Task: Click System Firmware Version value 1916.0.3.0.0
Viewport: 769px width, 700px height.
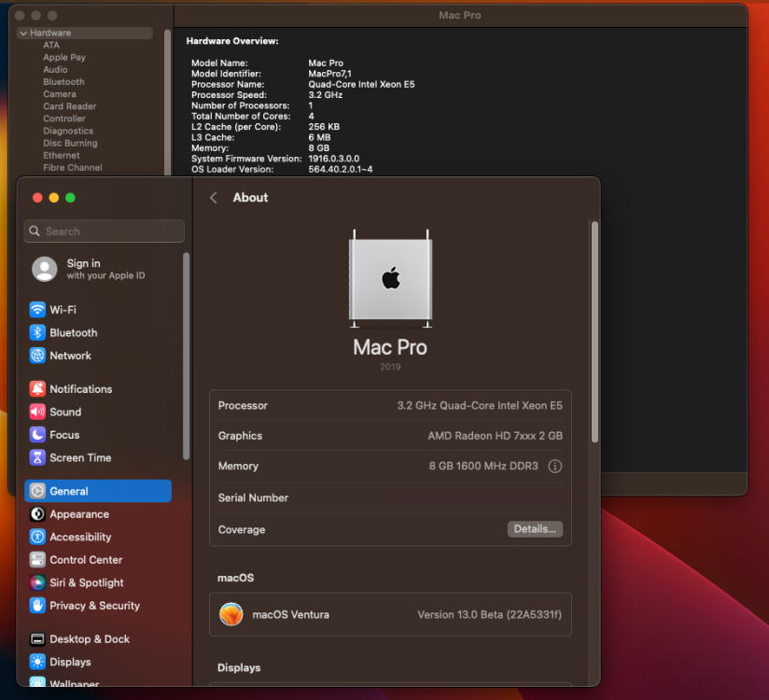Action: (333, 159)
